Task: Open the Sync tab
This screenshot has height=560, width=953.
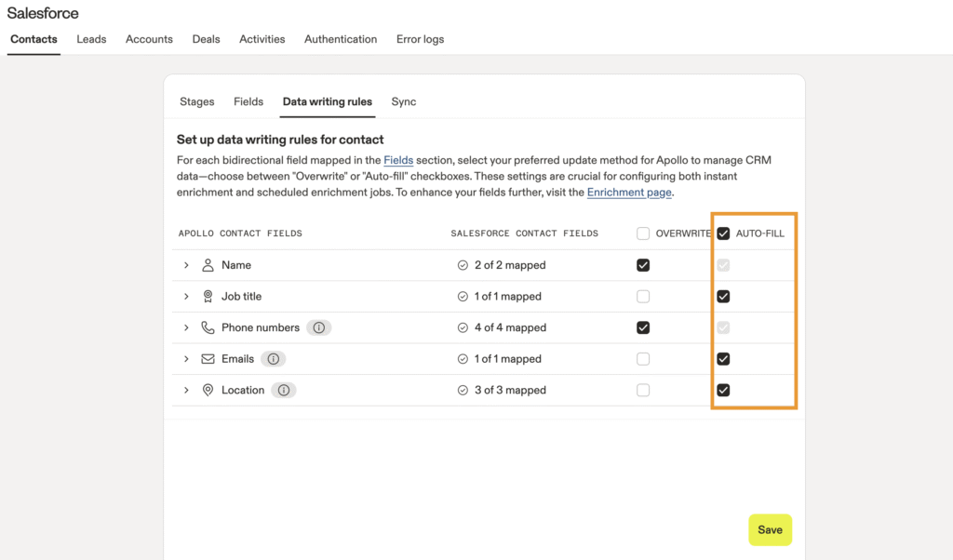Action: click(x=403, y=101)
